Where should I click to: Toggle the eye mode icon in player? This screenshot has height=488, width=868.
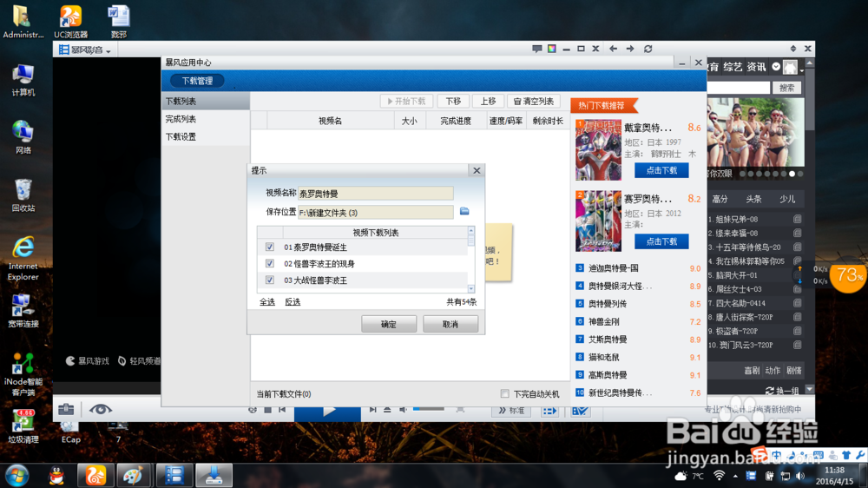click(x=100, y=409)
